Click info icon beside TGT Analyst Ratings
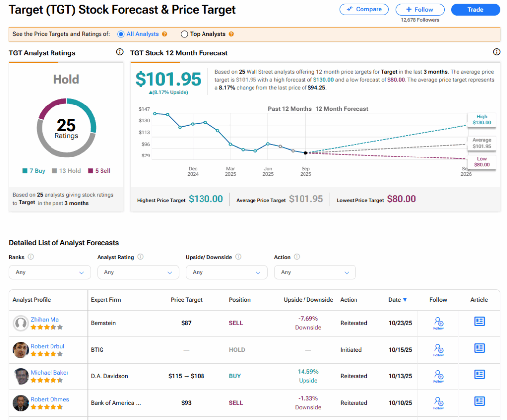 tap(119, 52)
